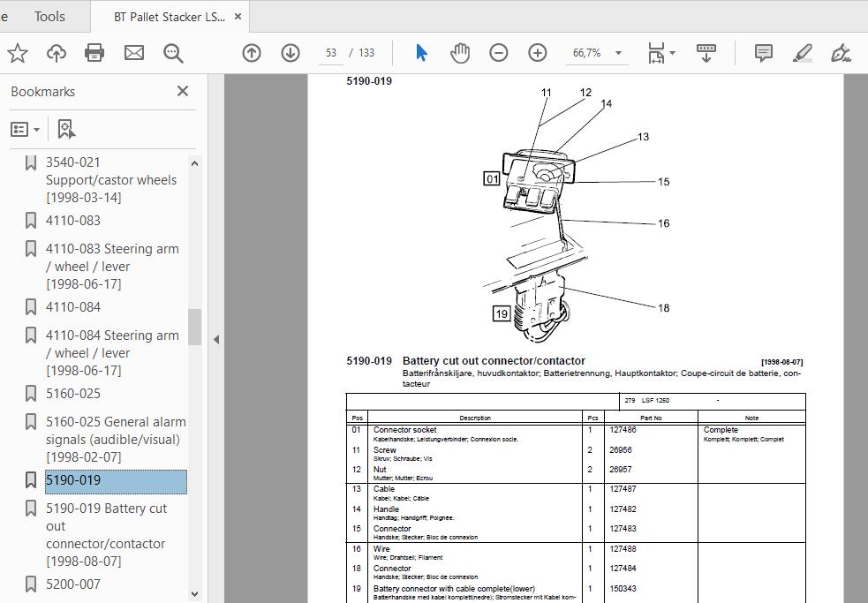Open bookmark 4110-083 Steering arm
This screenshot has width=868, height=603.
point(112,267)
